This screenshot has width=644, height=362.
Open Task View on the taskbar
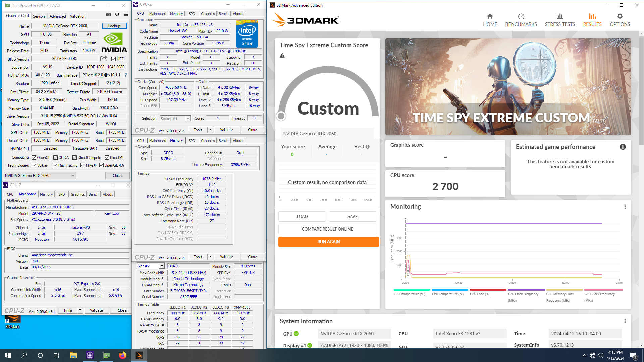(56, 355)
